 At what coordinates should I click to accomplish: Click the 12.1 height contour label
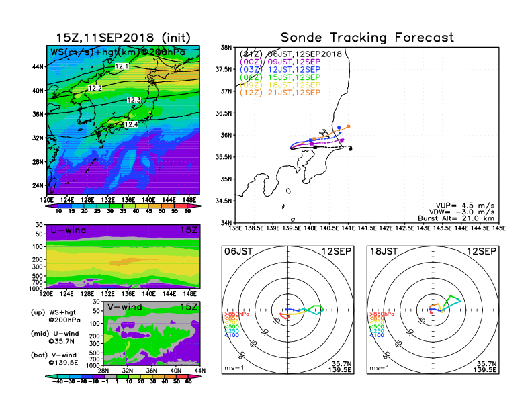click(122, 66)
